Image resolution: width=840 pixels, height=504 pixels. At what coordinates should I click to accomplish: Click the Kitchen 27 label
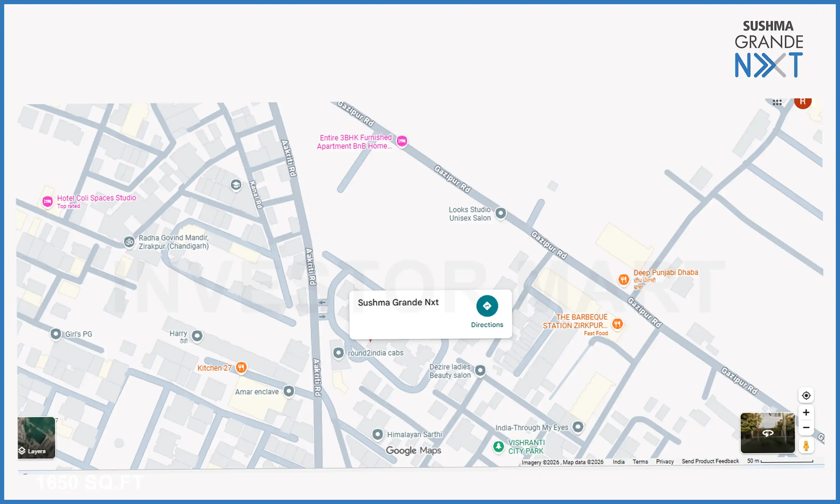point(214,368)
